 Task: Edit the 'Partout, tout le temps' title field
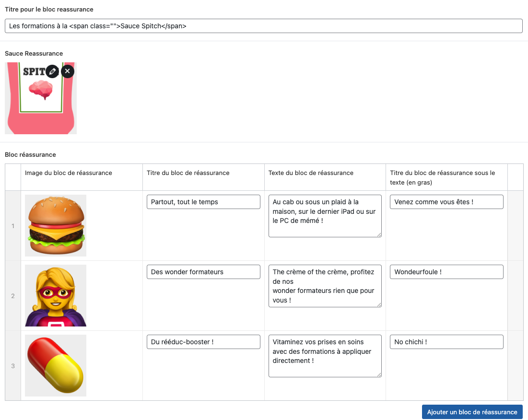coord(203,202)
